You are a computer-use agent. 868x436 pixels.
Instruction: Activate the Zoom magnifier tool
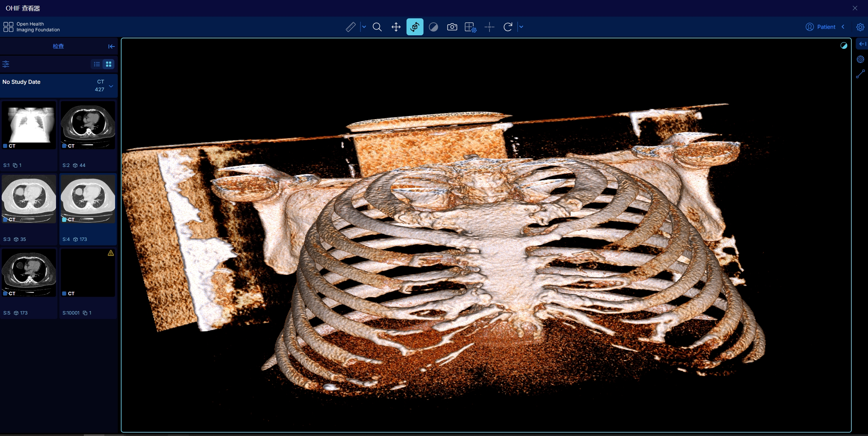coord(377,27)
